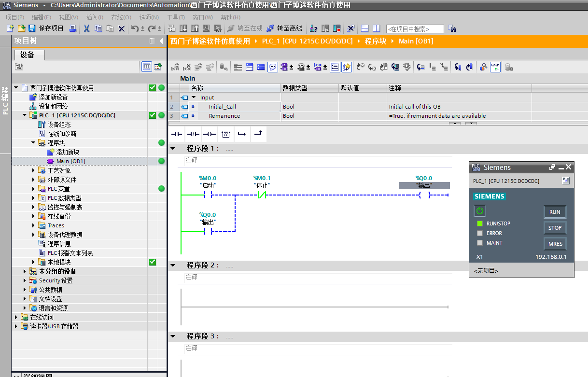Screen dimensions: 588x377
Task: Click the accessible devices icon
Action: tap(313, 28)
